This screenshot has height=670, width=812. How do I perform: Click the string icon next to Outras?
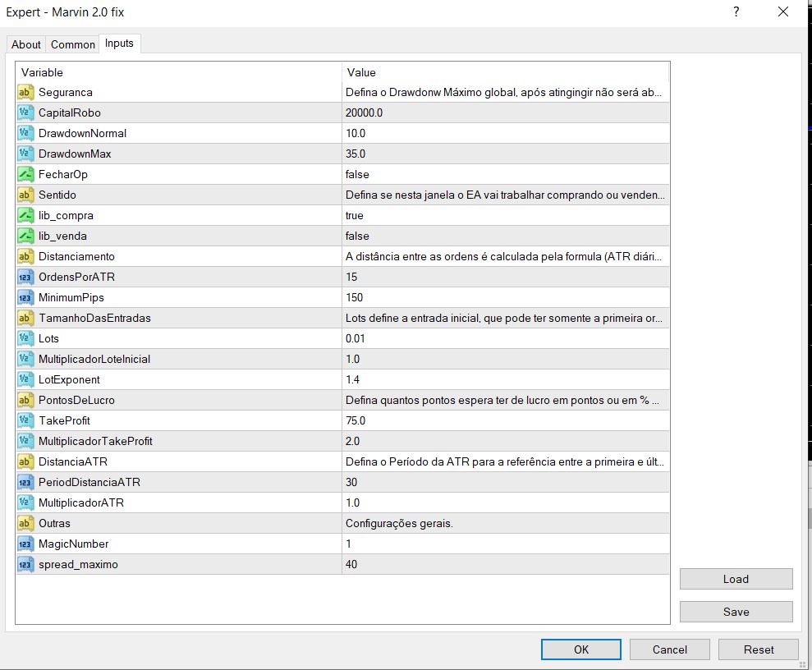click(x=25, y=523)
